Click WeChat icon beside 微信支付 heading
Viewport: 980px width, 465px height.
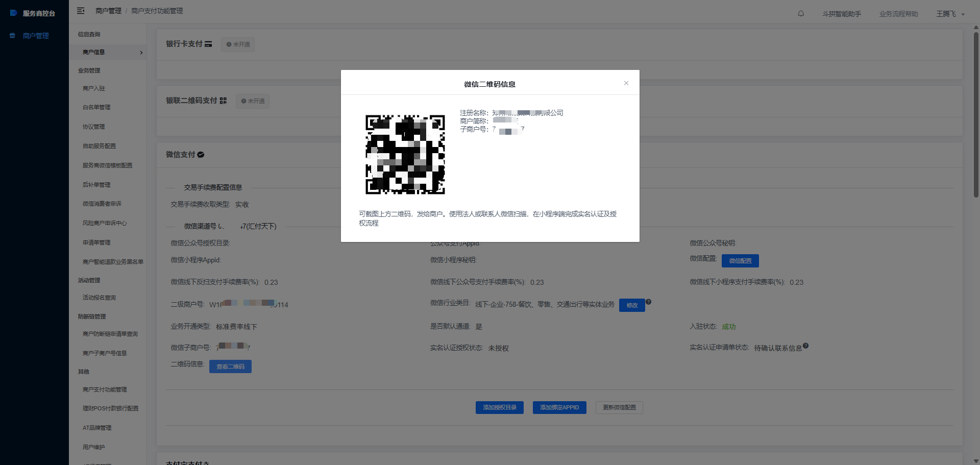[201, 155]
